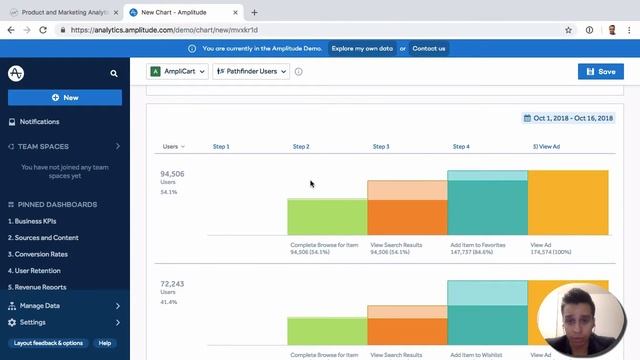Click the info icon beside Pathfinder Users

point(299,71)
